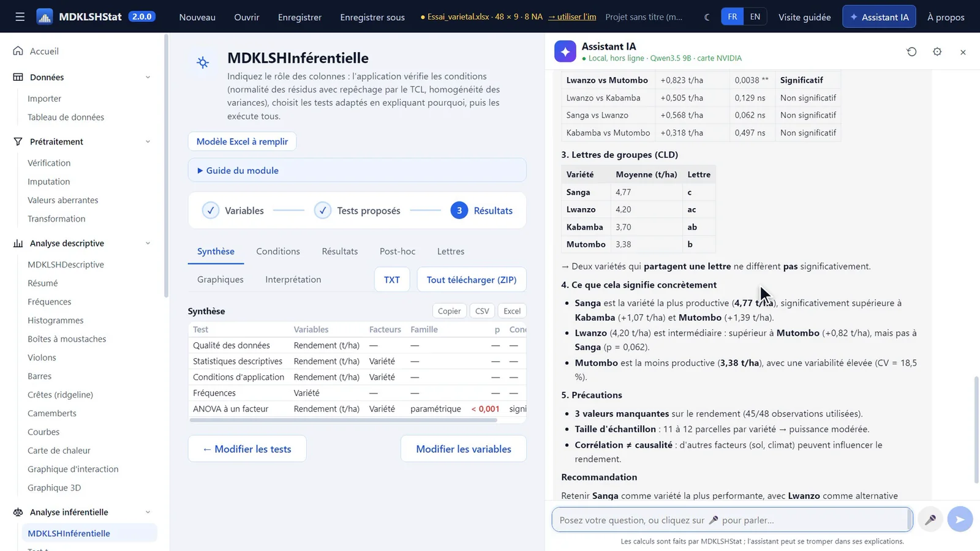
Task: Click the Prétraitement filter icon
Action: click(18, 141)
